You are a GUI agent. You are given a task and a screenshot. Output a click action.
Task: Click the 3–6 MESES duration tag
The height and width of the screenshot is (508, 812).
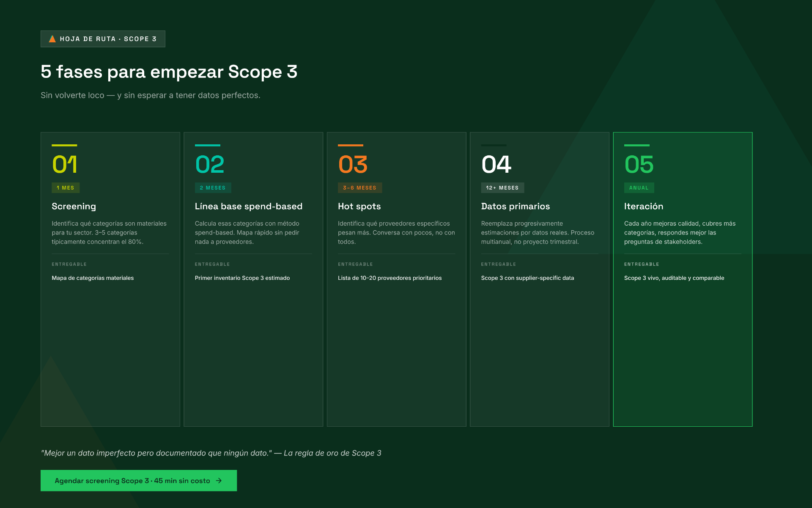point(360,188)
